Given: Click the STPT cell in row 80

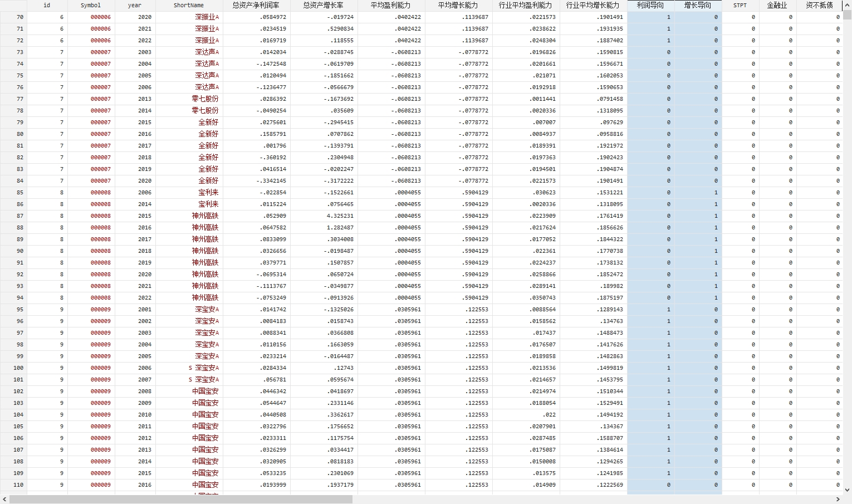Looking at the screenshot, I should 740,134.
